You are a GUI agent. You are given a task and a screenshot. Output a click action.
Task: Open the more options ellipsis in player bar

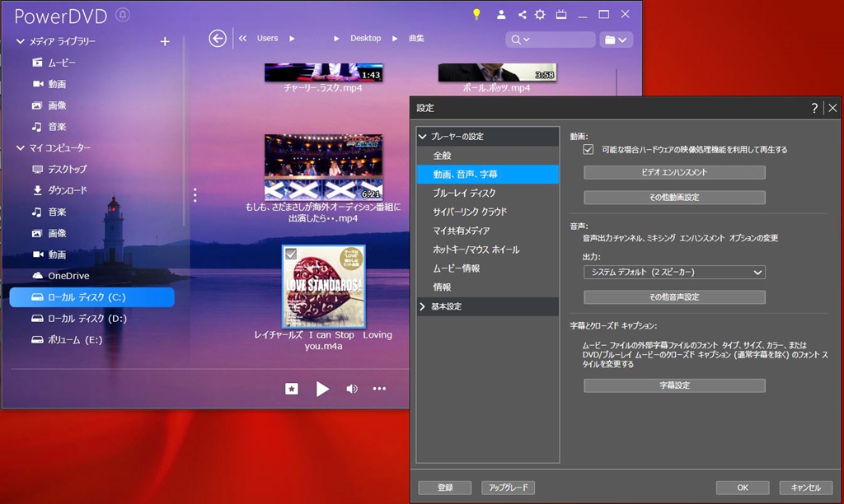tap(379, 389)
